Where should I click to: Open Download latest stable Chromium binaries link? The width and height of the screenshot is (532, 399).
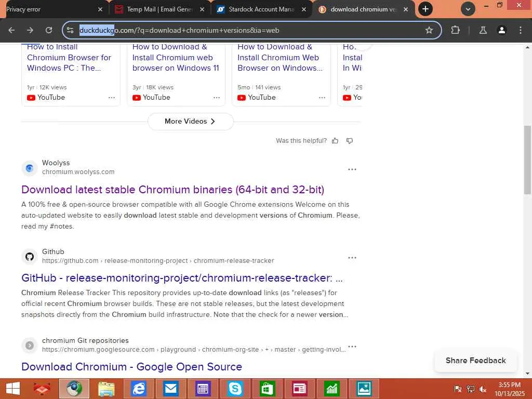pos(172,189)
